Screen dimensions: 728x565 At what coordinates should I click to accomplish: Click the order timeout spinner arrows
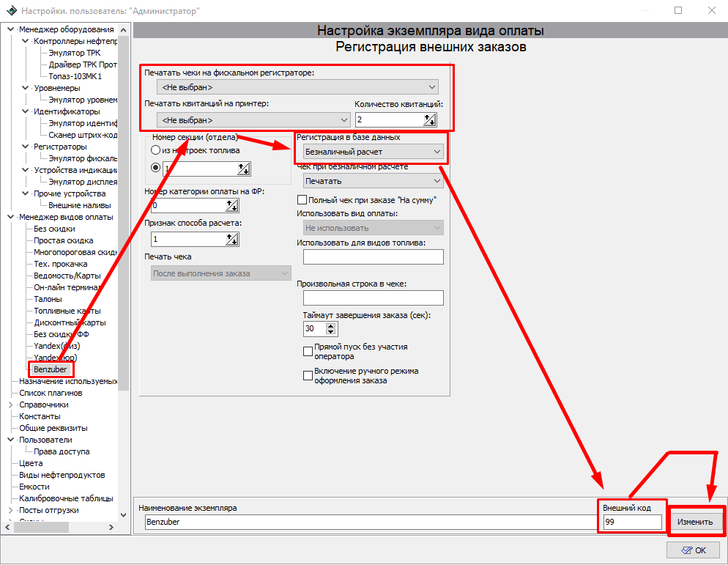330,329
